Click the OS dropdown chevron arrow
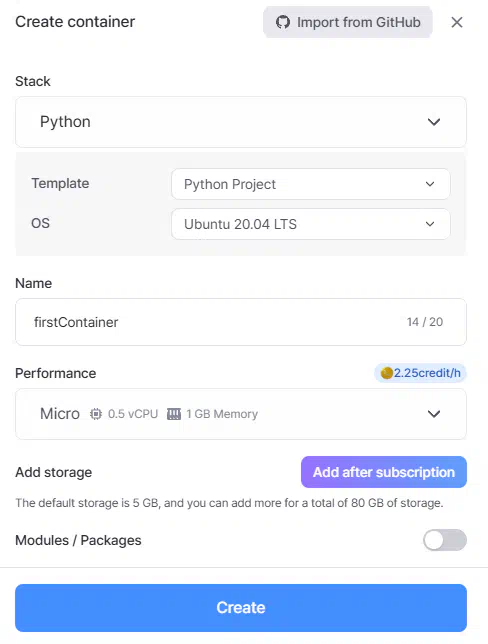This screenshot has width=488, height=644. (x=430, y=224)
